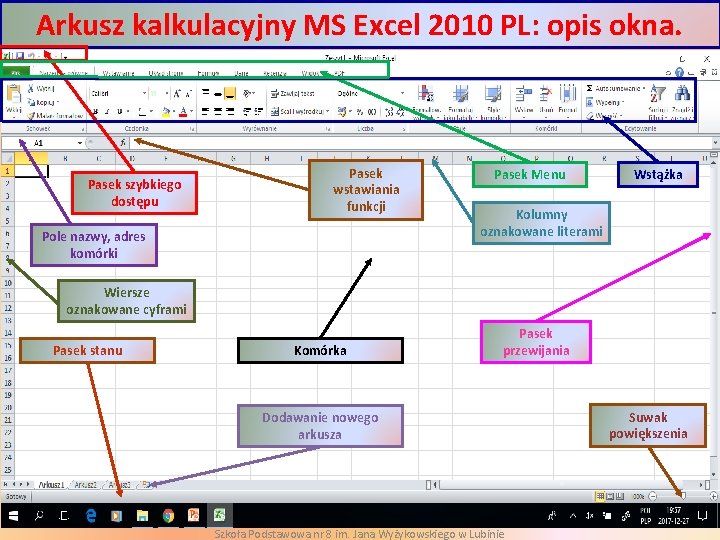Switch to the Układ strony ribbon tab

(166, 73)
